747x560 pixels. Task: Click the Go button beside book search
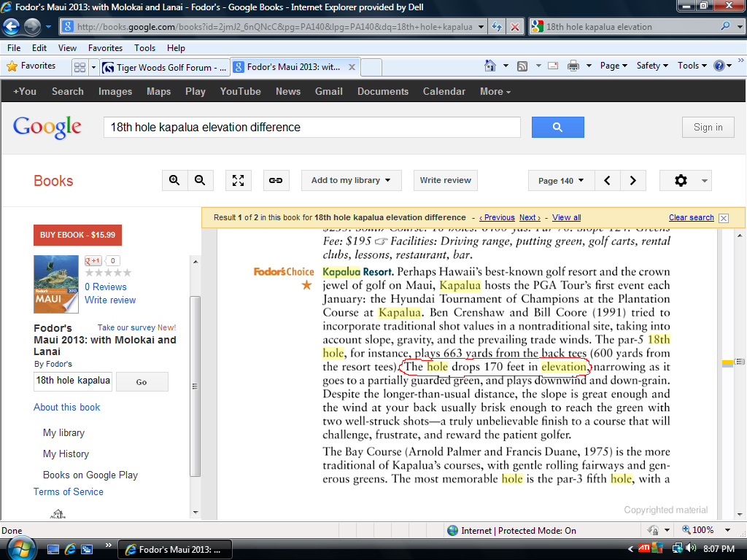pyautogui.click(x=142, y=382)
